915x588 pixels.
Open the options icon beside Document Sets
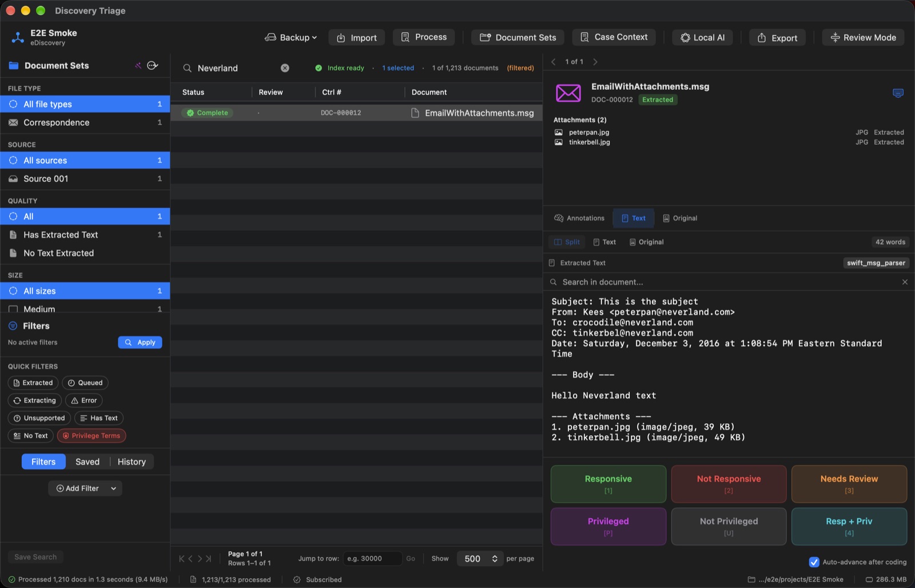152,65
